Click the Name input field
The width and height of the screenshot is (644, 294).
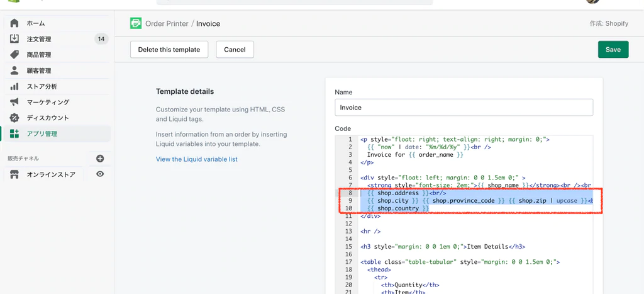click(x=464, y=108)
